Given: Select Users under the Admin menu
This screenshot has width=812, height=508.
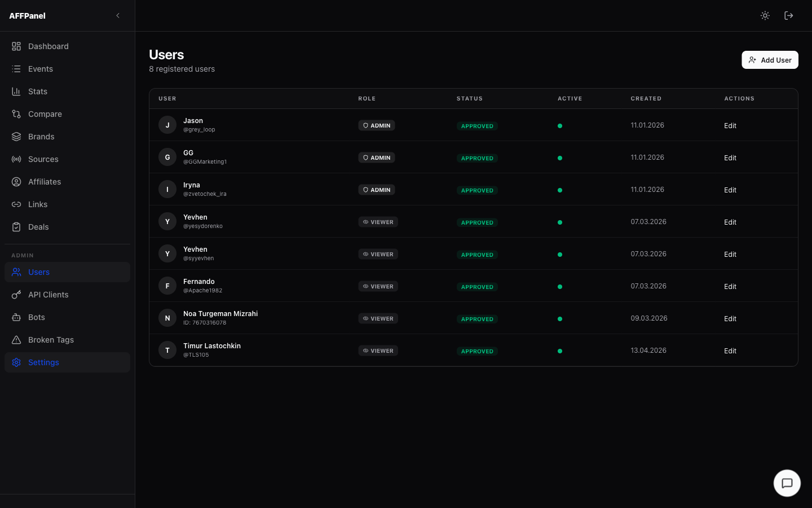Looking at the screenshot, I should pyautogui.click(x=38, y=271).
